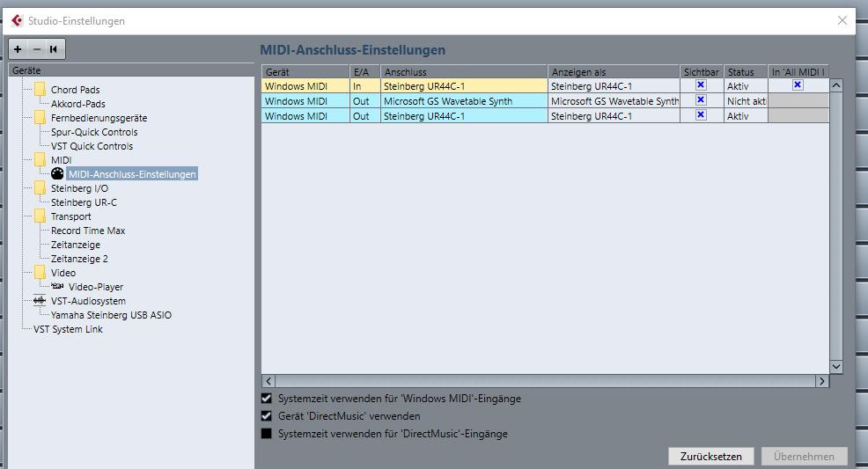Click the VST-Audiosystem waveform icon
This screenshot has width=868, height=469.
pos(40,301)
